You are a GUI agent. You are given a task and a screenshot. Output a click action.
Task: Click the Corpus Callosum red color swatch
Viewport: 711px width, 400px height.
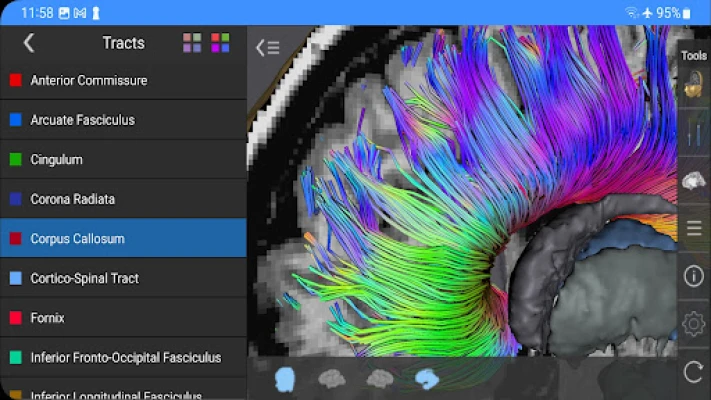[x=15, y=239]
